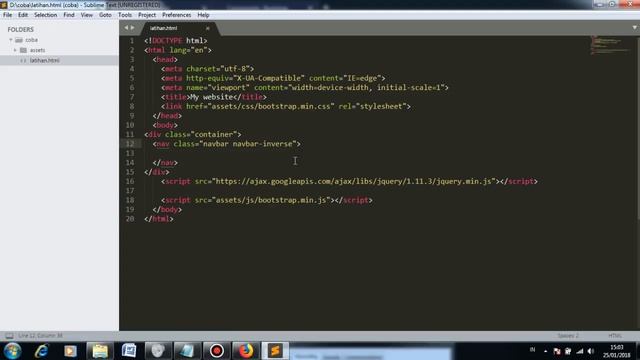Open the Action Center flag tray icon
The height and width of the screenshot is (360, 640).
(557, 351)
